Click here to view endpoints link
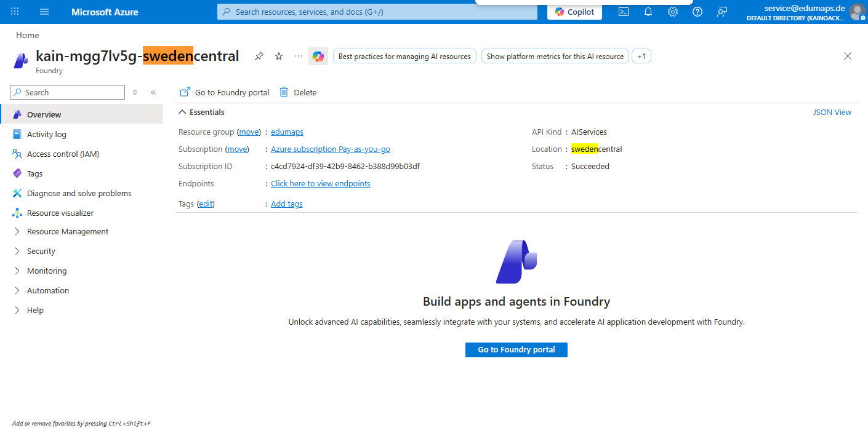Screen dimensions: 868x428 pos(321,184)
